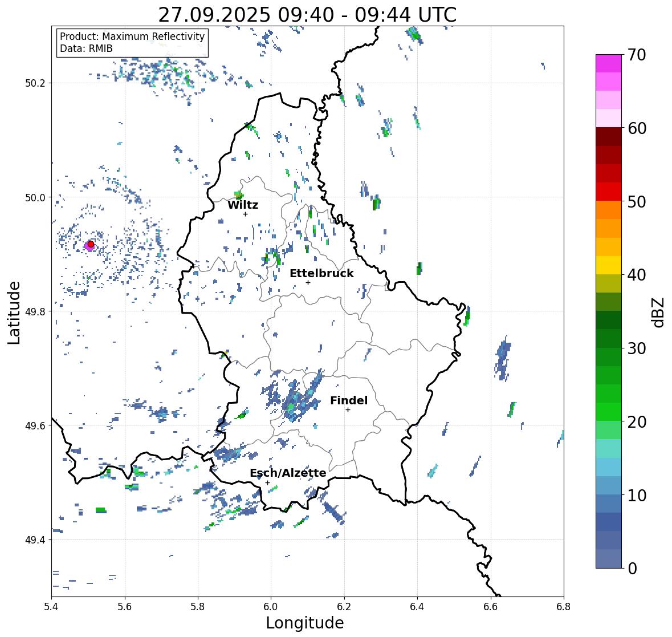Image resolution: width=672 pixels, height=637 pixels.
Task: Click the 49.6 latitude tick label
Action: coord(35,425)
